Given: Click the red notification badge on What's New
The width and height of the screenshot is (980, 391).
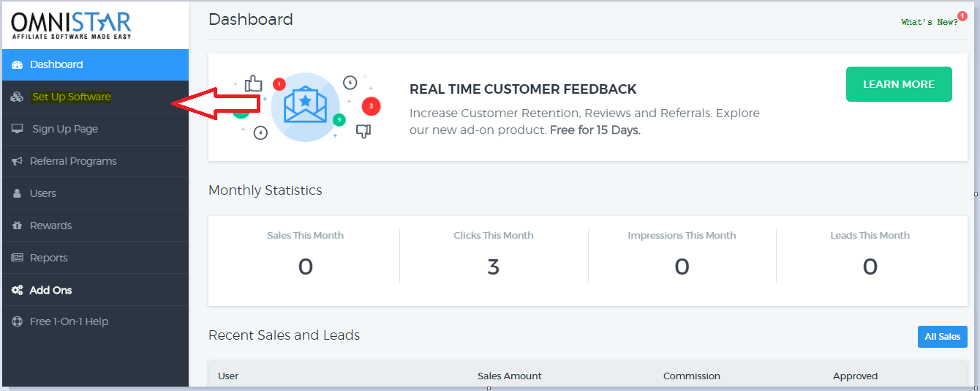Looking at the screenshot, I should [x=962, y=15].
